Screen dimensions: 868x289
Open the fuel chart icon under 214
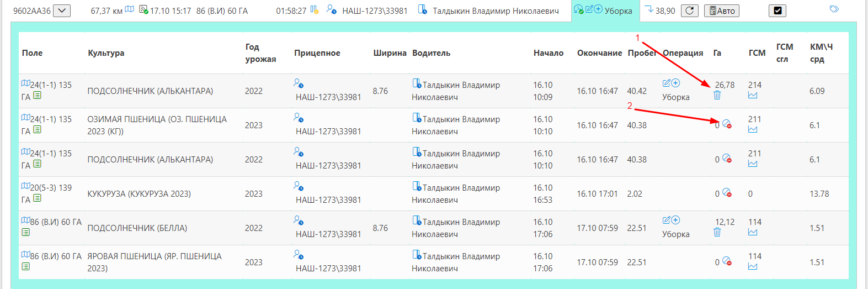point(753,96)
